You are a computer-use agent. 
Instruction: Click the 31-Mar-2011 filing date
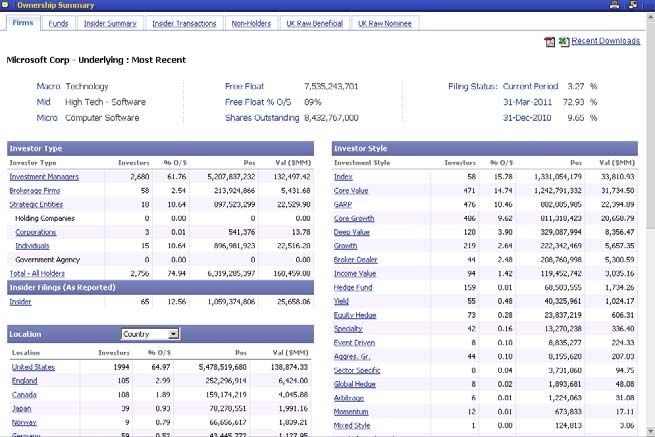click(527, 102)
